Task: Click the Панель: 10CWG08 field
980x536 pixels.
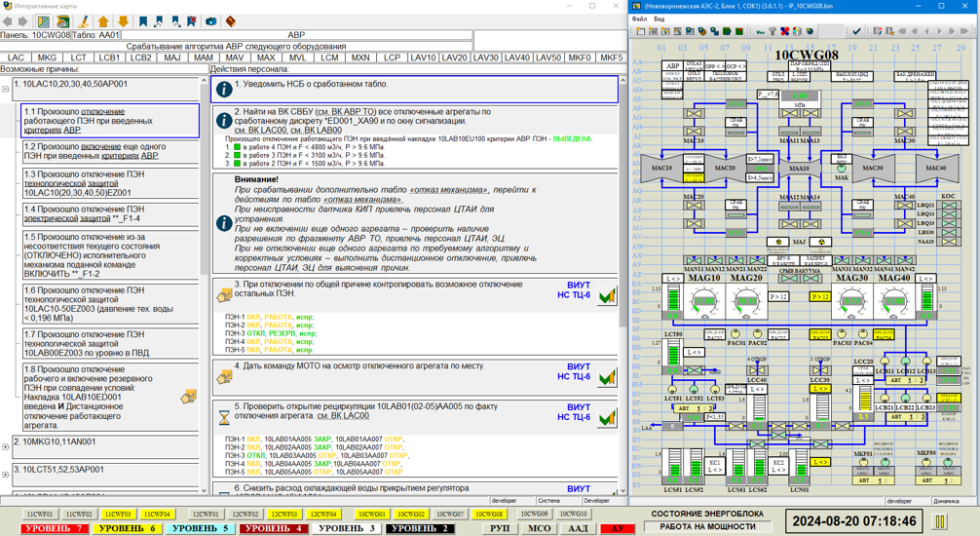Action: [x=36, y=35]
